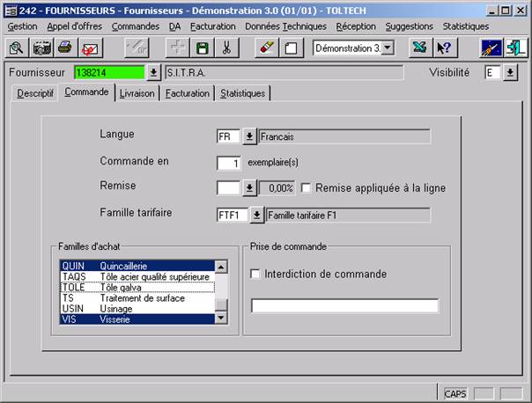This screenshot has height=403, width=532.
Task: Enable Remise appliquée à la ligne checkbox
Action: [x=307, y=187]
